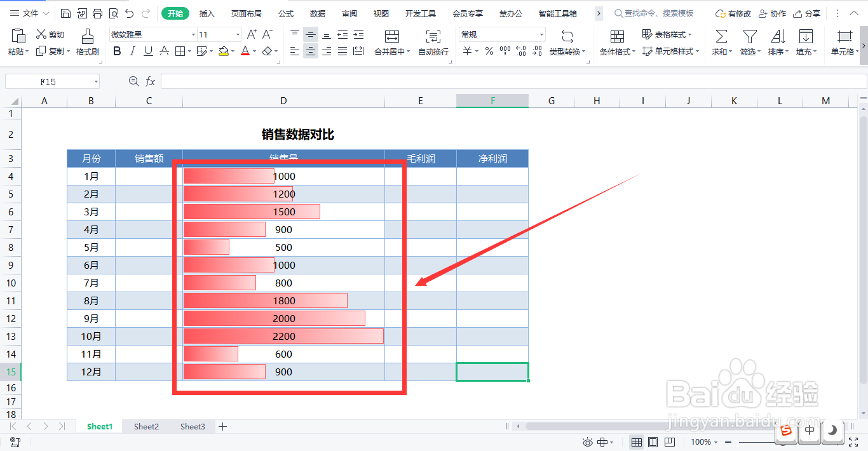Image resolution: width=868 pixels, height=451 pixels.
Task: Toggle Strikethrough formatting
Action: (x=164, y=51)
